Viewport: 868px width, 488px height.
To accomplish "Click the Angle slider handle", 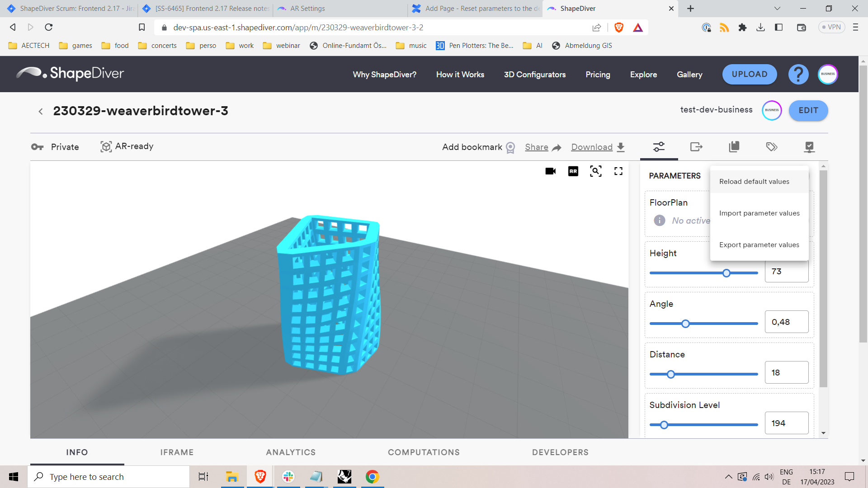I will [685, 324].
